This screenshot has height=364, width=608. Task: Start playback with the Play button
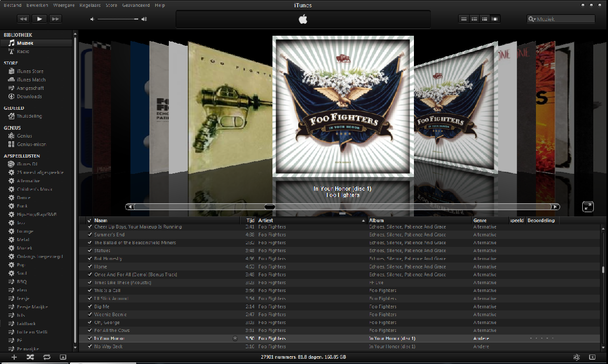(x=39, y=18)
